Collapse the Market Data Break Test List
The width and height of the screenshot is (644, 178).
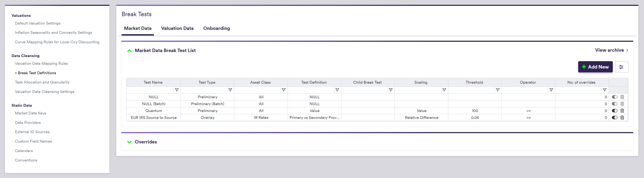click(x=129, y=51)
